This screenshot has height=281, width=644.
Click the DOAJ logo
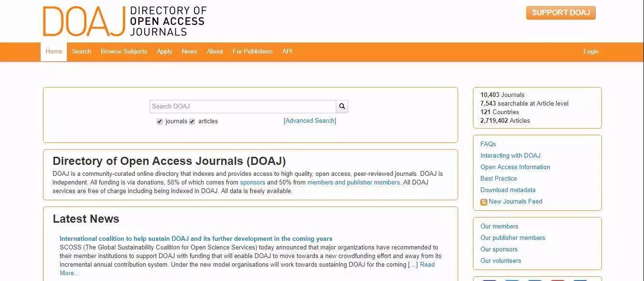[x=125, y=21]
